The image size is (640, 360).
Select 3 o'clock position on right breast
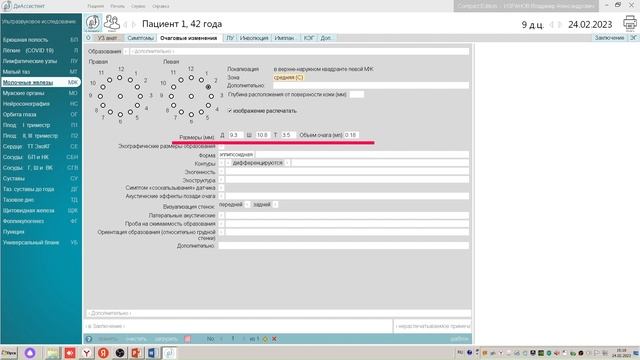[140, 96]
